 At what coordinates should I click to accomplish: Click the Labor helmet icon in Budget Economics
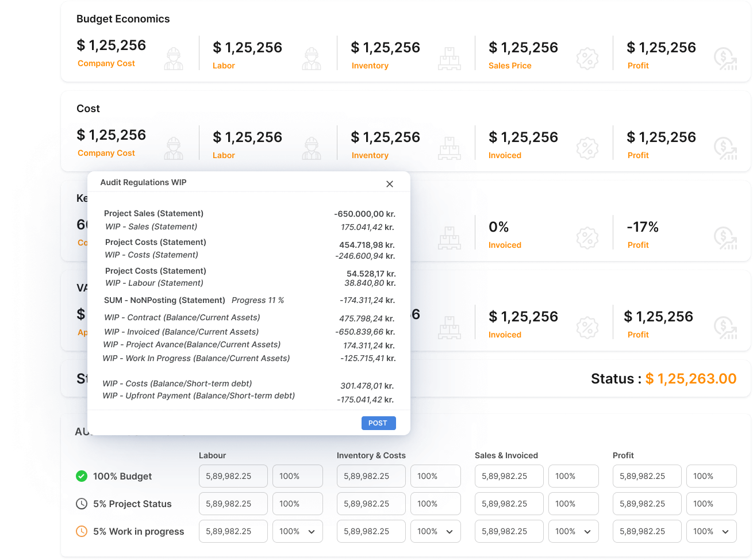pyautogui.click(x=312, y=59)
